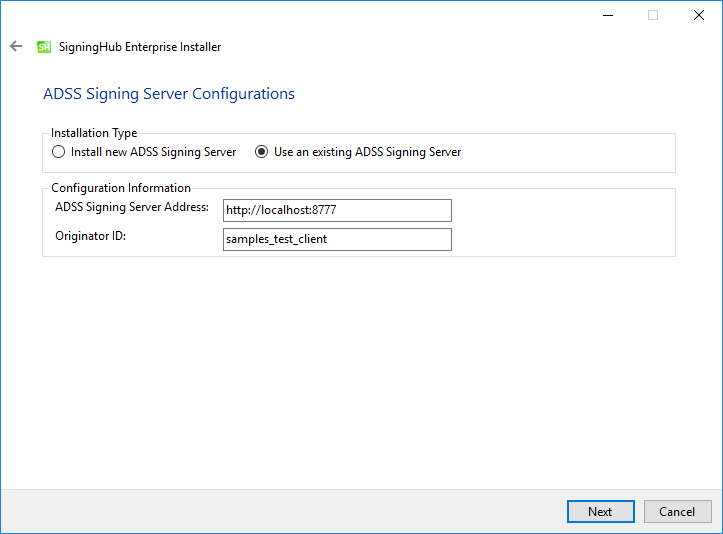
Task: Click the Originator ID label
Action: (x=90, y=236)
